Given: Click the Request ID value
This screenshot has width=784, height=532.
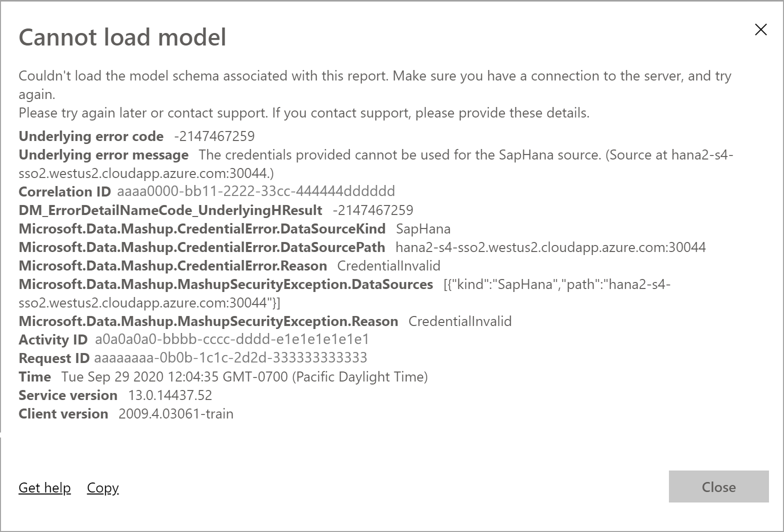Looking at the screenshot, I should click(x=230, y=358).
